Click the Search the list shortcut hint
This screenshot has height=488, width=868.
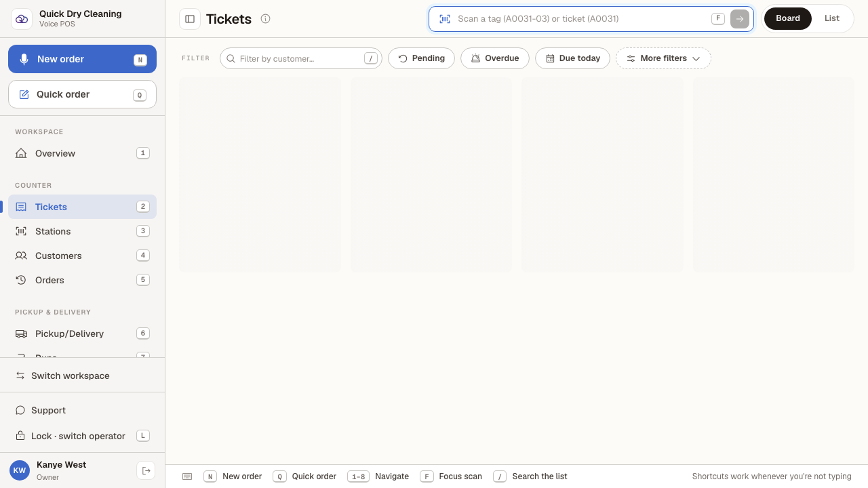pyautogui.click(x=530, y=476)
